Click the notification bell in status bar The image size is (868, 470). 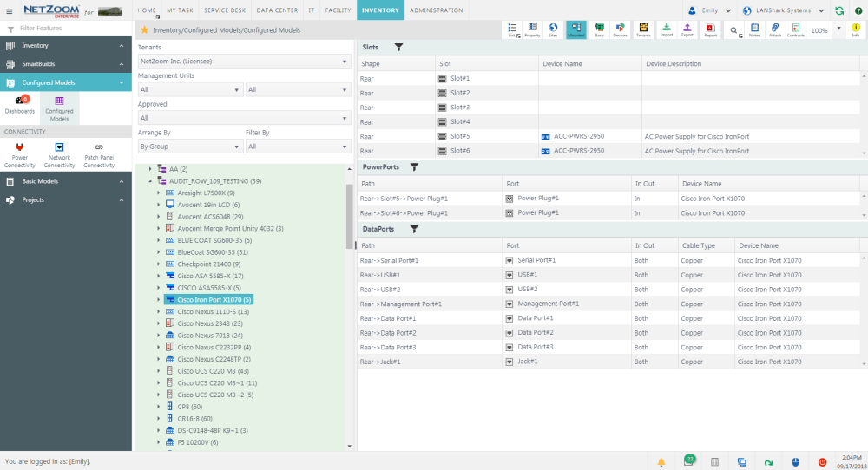[661, 461]
